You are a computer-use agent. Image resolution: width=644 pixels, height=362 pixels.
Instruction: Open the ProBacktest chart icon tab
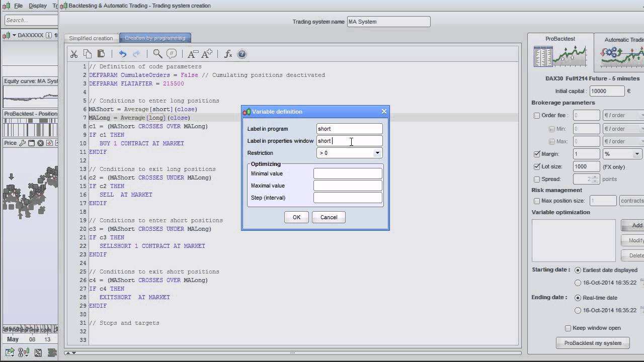(560, 56)
